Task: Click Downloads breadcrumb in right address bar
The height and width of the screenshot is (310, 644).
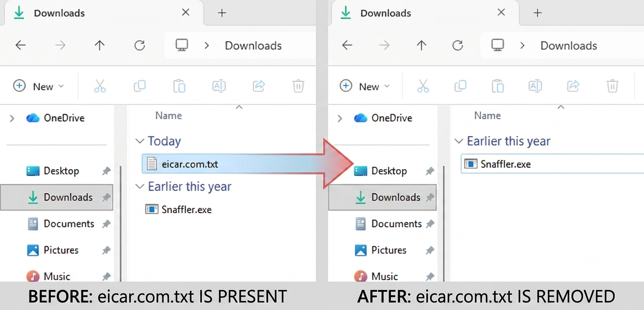Action: (x=569, y=45)
